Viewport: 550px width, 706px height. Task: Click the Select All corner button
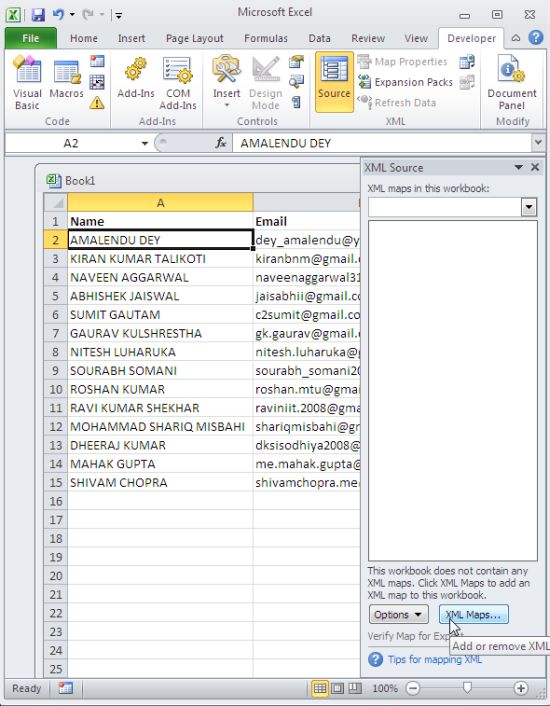click(55, 203)
